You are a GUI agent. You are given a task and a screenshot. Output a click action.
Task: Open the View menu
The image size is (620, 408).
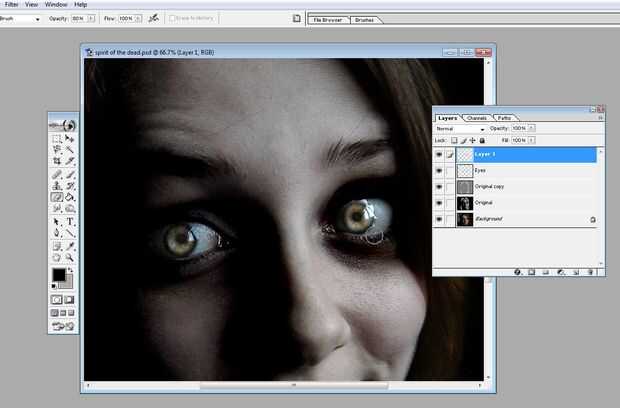[x=32, y=5]
